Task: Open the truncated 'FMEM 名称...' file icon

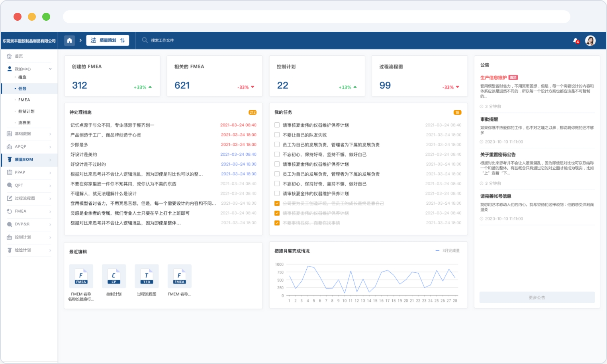Action: point(180,276)
